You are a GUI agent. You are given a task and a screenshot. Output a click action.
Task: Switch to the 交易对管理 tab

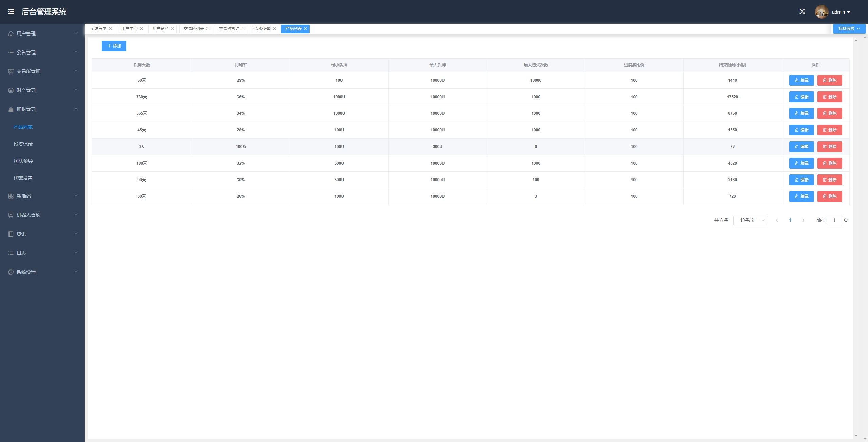(229, 29)
